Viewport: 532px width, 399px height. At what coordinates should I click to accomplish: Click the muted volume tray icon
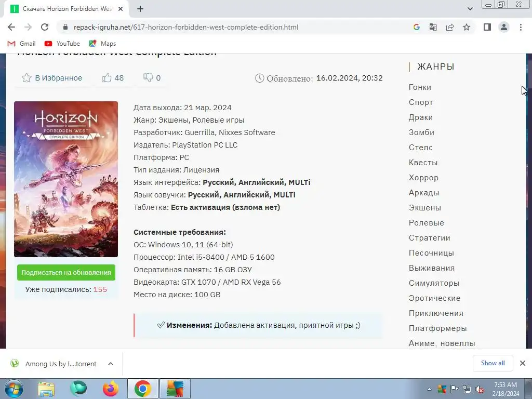(480, 390)
